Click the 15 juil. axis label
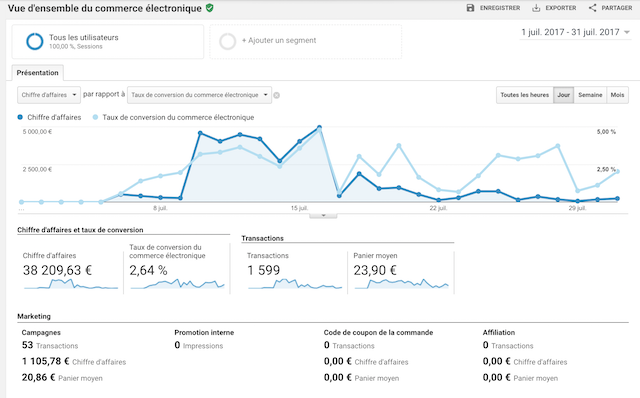Viewport: 640px width, 398px height. coord(299,208)
